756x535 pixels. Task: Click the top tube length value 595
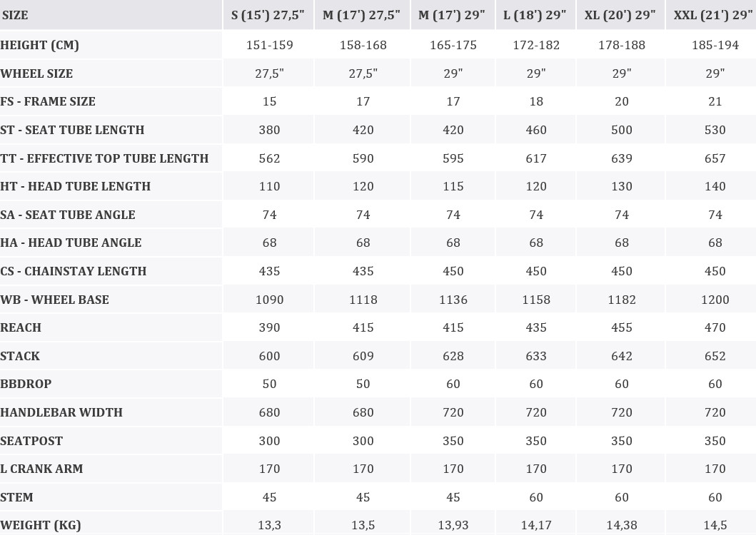click(x=453, y=158)
